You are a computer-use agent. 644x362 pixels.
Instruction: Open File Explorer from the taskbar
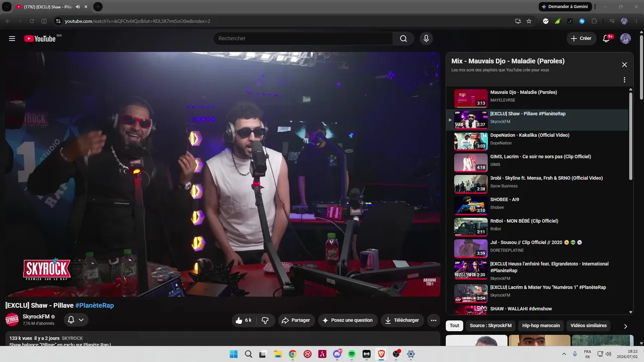[x=278, y=354]
